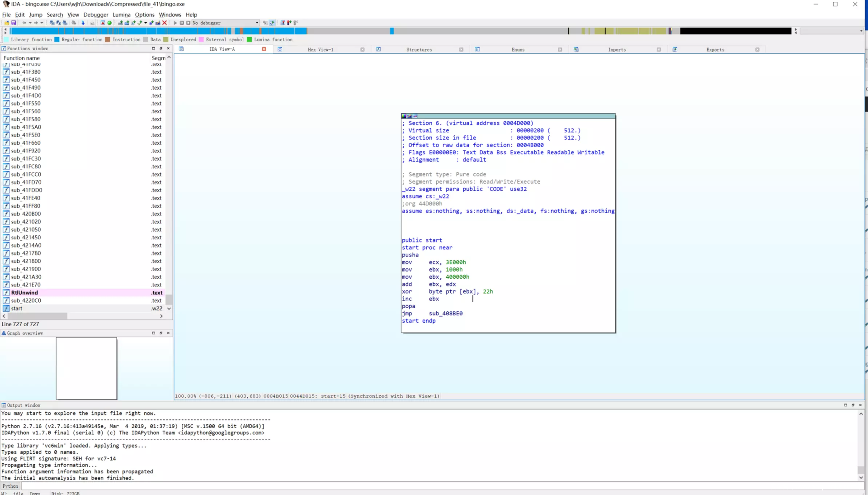Screen dimensions: 868x495
Task: Open the Imports tab
Action: point(617,50)
